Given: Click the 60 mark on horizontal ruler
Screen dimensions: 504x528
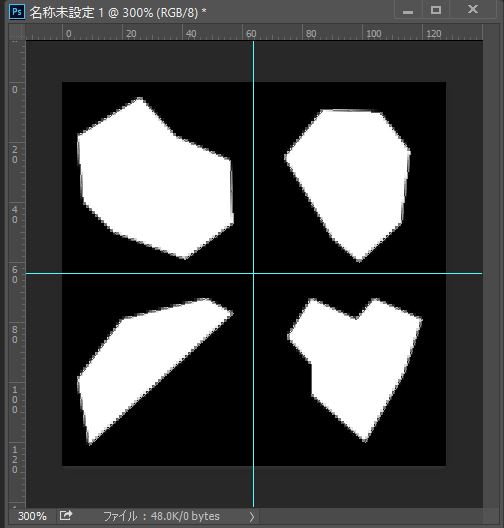Looking at the screenshot, I should [251, 33].
